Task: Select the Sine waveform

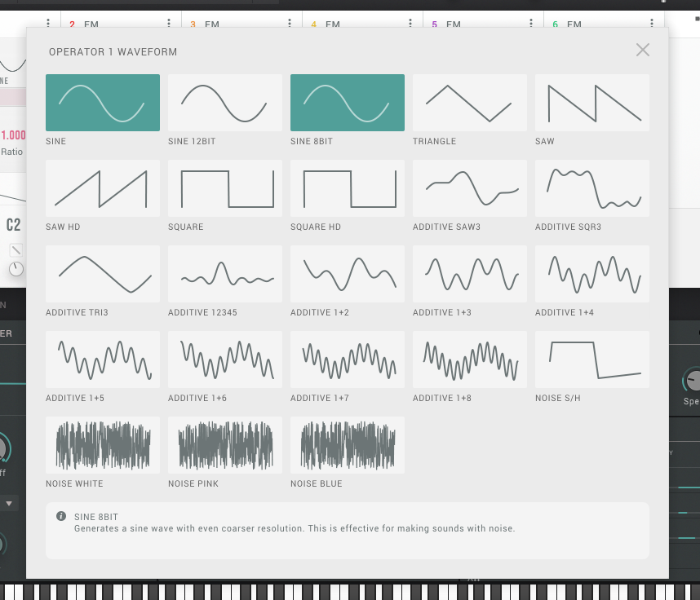Action: tap(103, 103)
